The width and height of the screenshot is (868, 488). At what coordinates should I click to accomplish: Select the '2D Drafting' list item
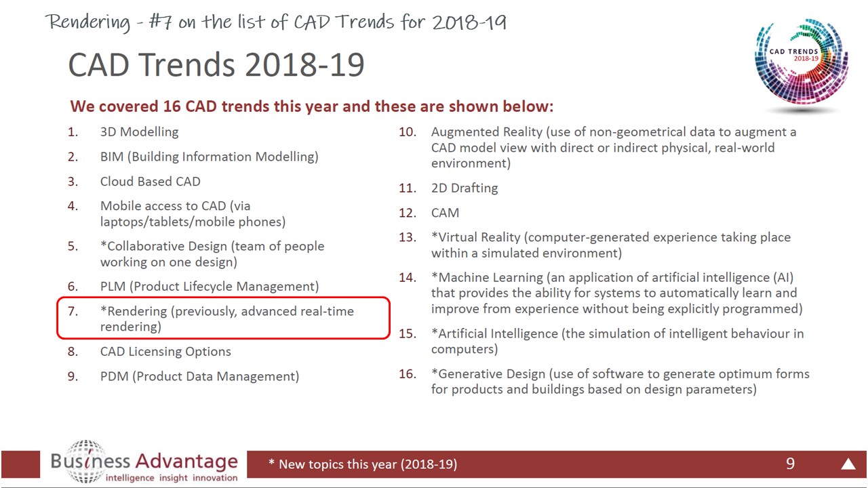click(x=465, y=188)
